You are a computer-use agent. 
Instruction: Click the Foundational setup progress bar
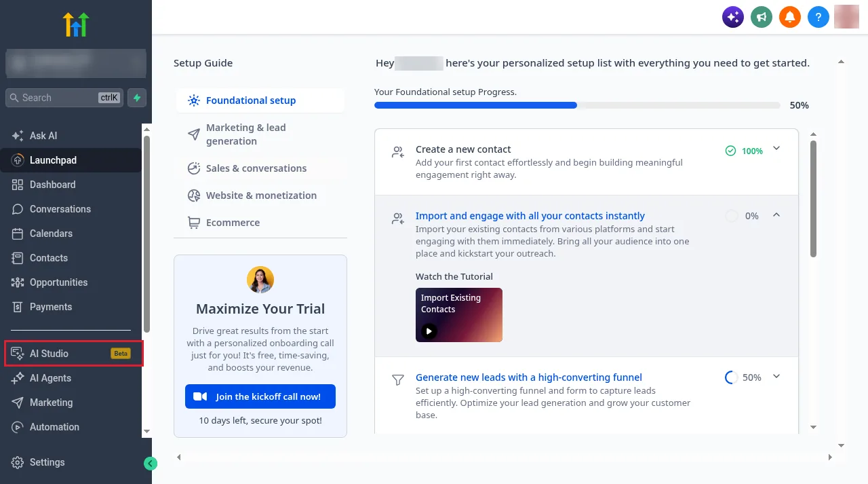pos(577,105)
